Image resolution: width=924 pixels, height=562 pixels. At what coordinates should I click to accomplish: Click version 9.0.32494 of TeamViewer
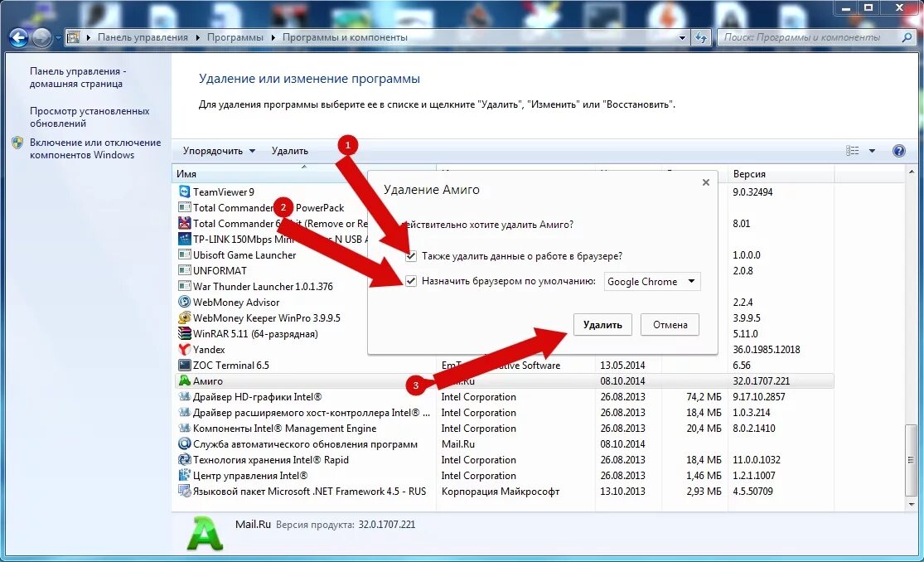[x=752, y=192]
